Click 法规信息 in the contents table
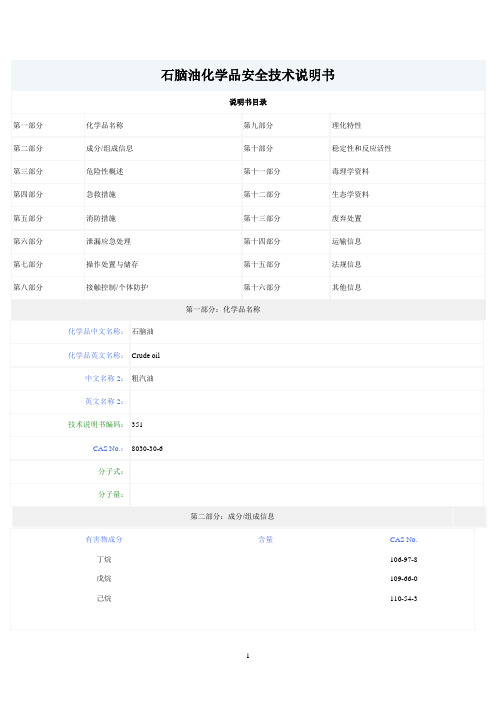496x702 pixels. (346, 264)
